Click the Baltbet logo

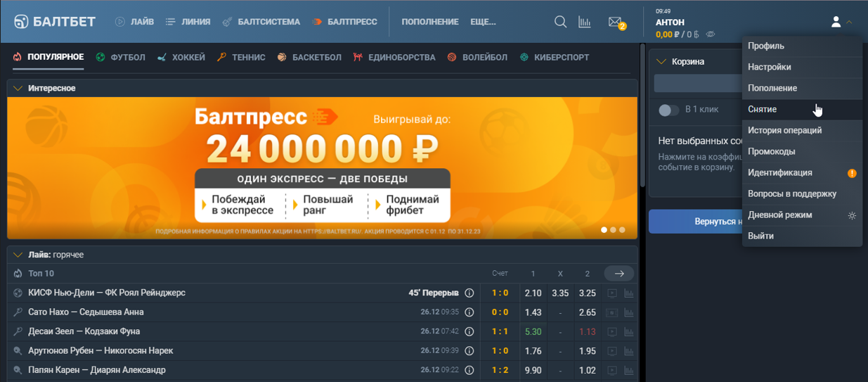click(x=55, y=22)
